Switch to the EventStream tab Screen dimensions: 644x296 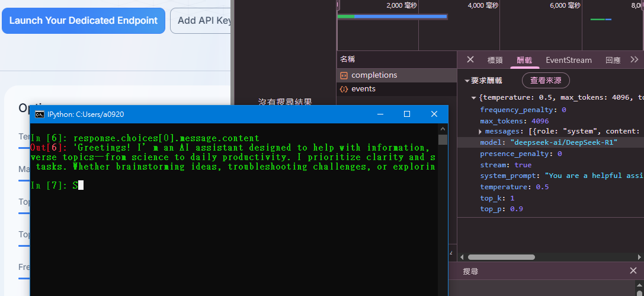568,60
